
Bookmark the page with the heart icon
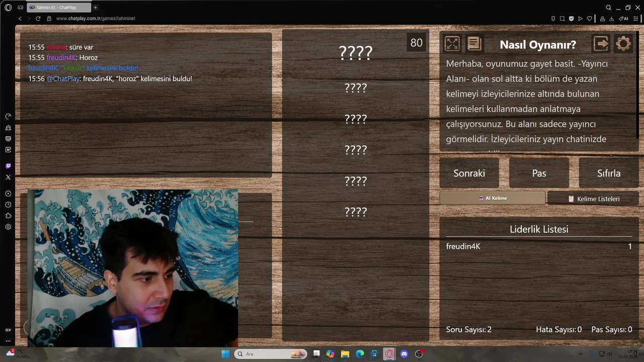(590, 19)
